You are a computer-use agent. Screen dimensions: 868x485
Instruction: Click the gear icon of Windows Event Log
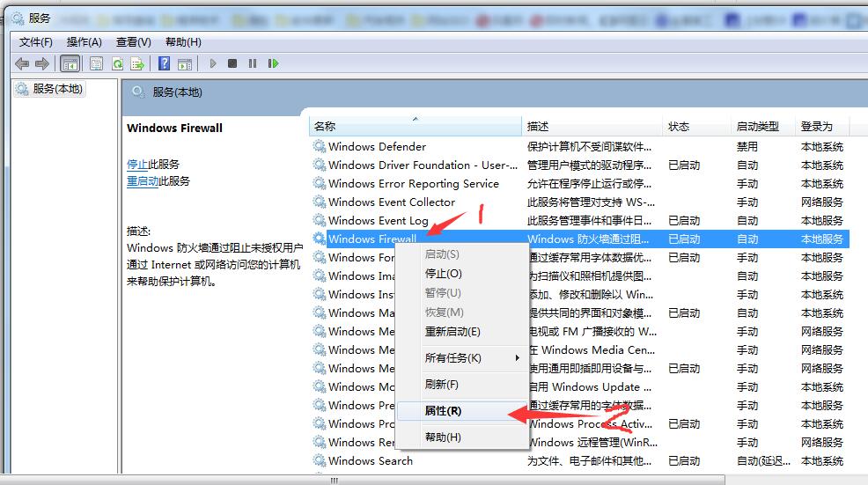click(x=320, y=220)
